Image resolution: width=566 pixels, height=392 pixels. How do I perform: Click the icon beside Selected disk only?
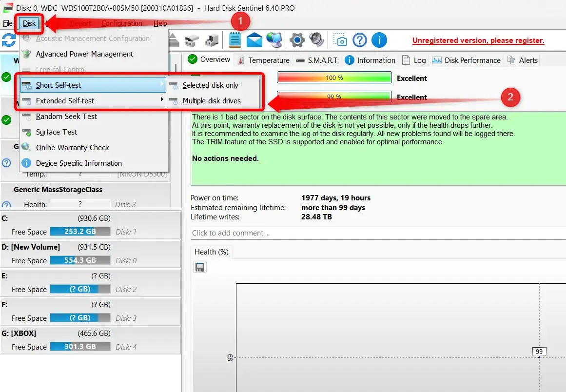pos(174,85)
